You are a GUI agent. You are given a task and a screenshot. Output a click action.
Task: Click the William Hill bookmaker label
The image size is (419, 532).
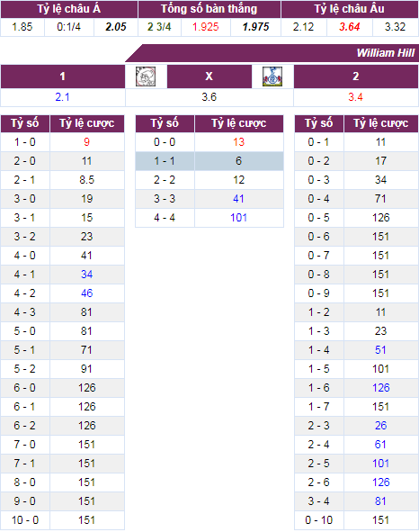(x=386, y=53)
